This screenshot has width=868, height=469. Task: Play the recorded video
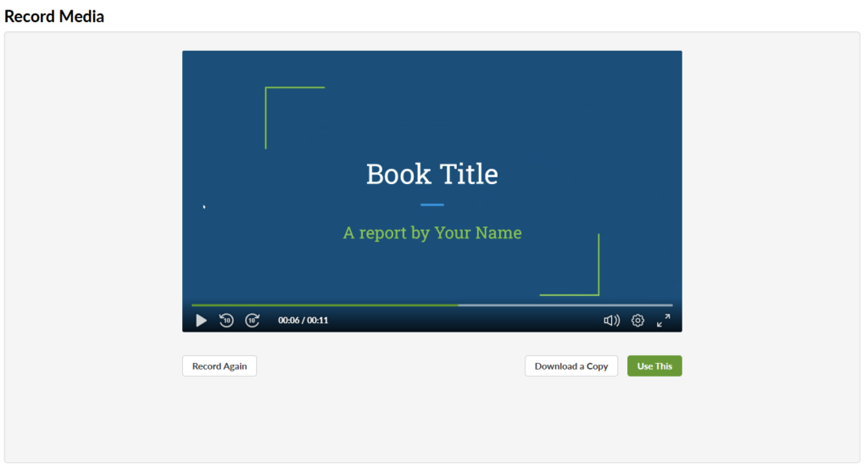coord(201,321)
